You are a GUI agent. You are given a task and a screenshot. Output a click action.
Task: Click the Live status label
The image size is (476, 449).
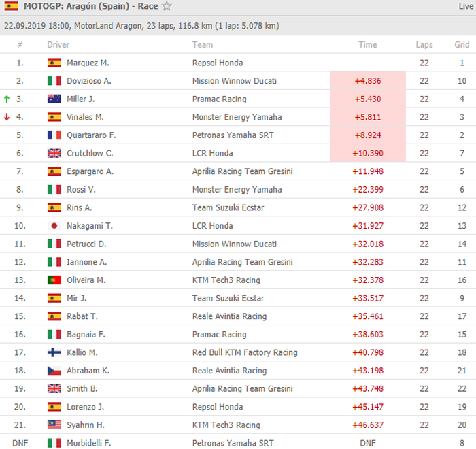465,7
